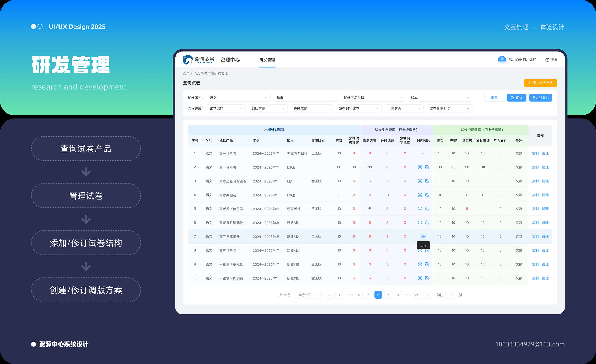Screen dimensions: 596x364
Task: Open the 年份 dropdown
Action: coord(305,98)
